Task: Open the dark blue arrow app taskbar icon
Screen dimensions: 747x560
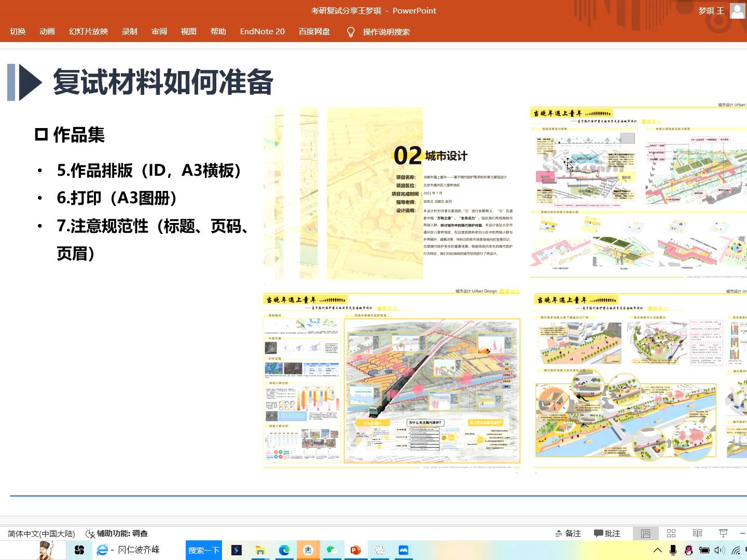Action: (237, 550)
